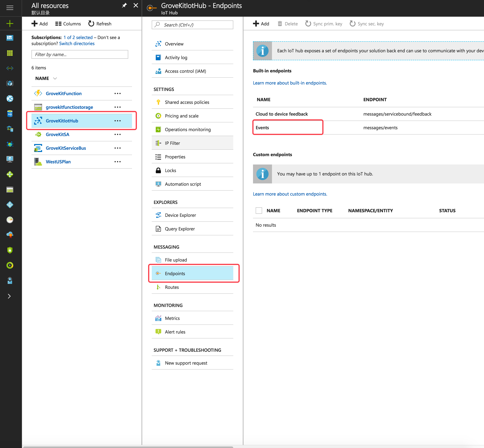Screen dimensions: 484x448
Task: Expand the NAME column sort chevron
Action: point(55,78)
